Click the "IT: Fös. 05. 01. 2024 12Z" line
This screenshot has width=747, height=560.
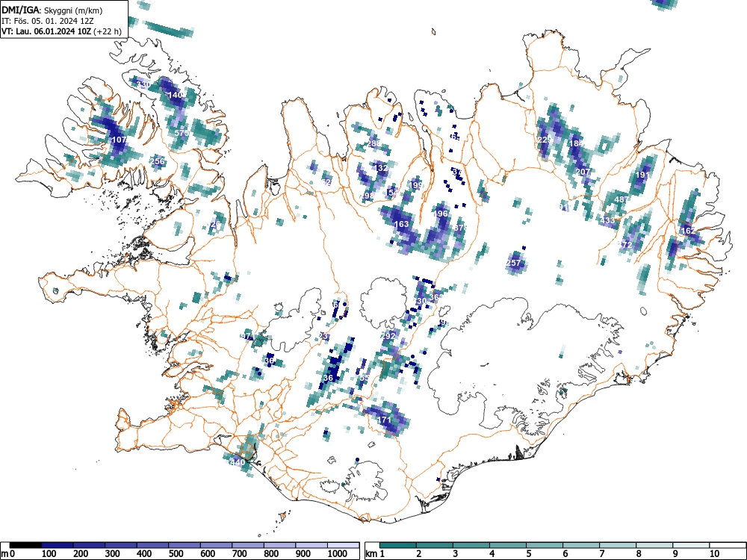click(x=46, y=21)
